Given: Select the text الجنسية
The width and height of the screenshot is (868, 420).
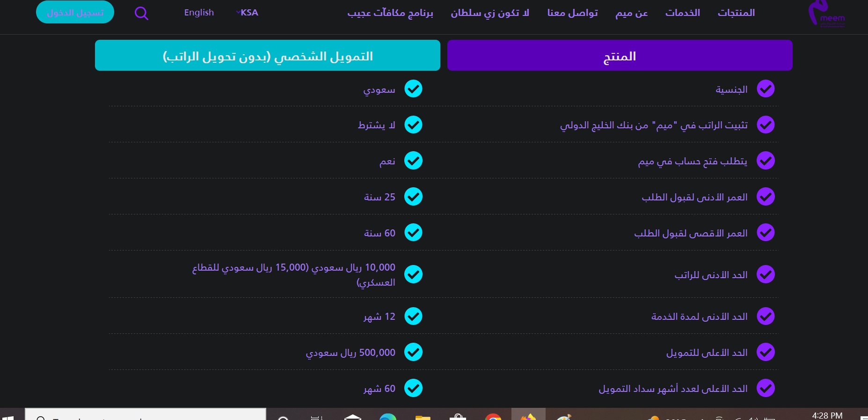Looking at the screenshot, I should click(731, 89).
